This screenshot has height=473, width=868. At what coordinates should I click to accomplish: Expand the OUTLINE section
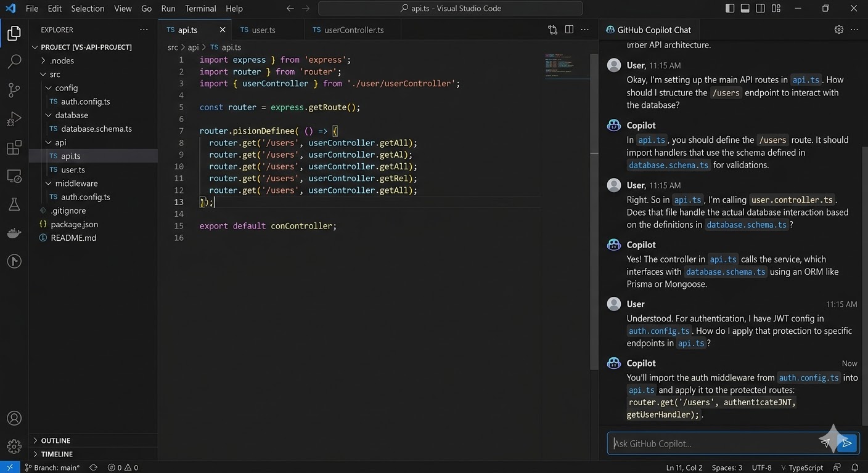click(x=55, y=440)
